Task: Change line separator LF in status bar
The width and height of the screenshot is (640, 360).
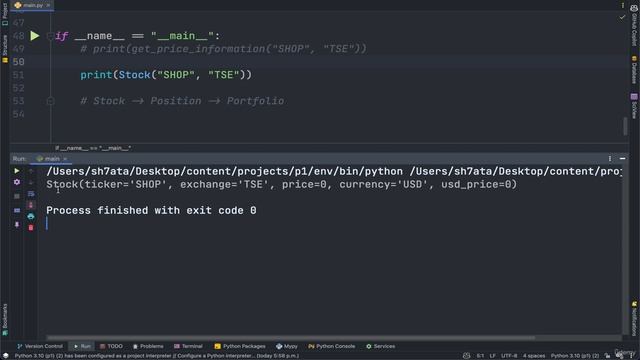Action: [493, 356]
